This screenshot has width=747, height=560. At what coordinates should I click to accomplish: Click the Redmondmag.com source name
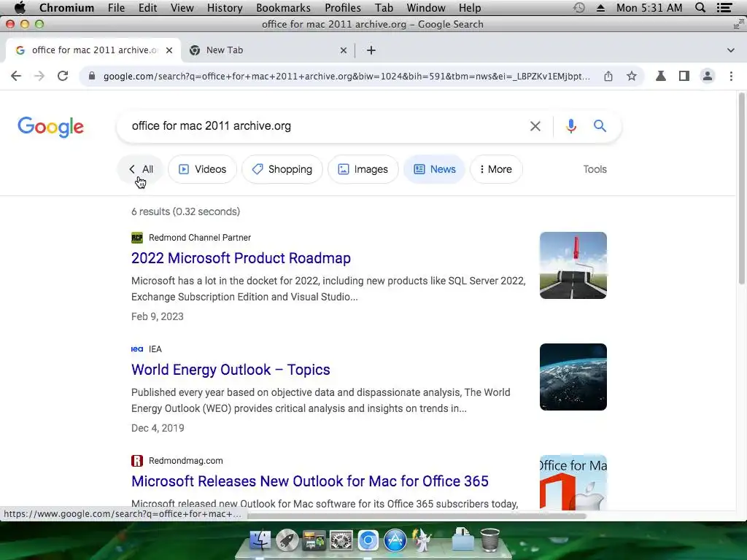tap(186, 461)
